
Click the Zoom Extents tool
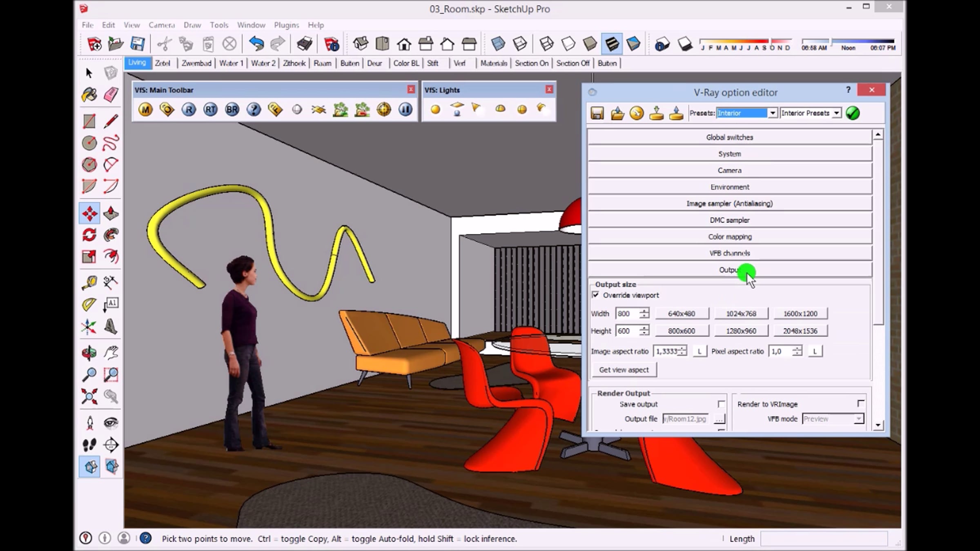(x=89, y=396)
